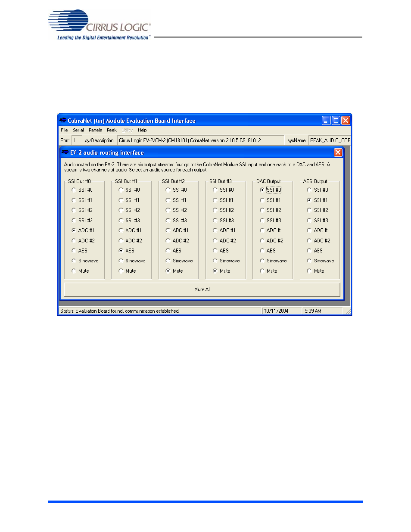411x532 pixels.
Task: Click the Mute All button
Action: coord(202,289)
